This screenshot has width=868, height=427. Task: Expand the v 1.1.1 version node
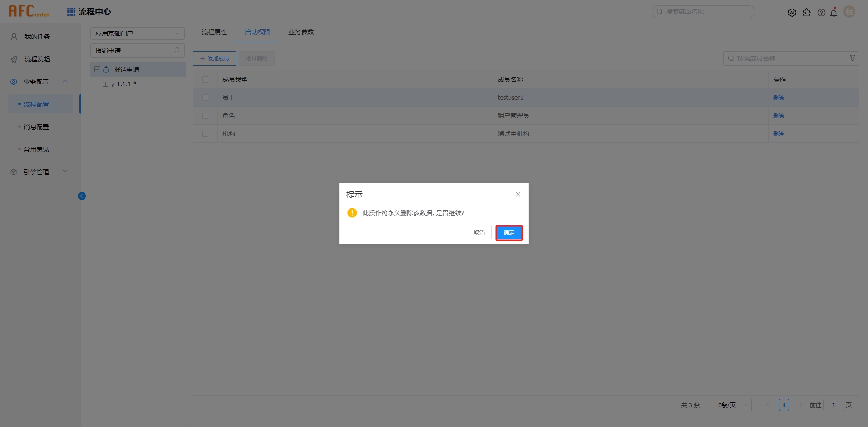click(x=105, y=84)
